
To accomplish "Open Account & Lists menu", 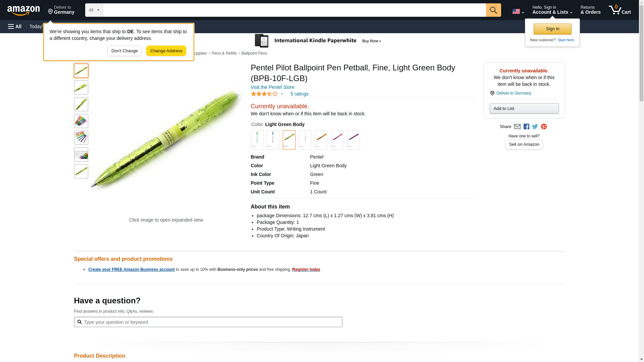I will click(x=552, y=10).
